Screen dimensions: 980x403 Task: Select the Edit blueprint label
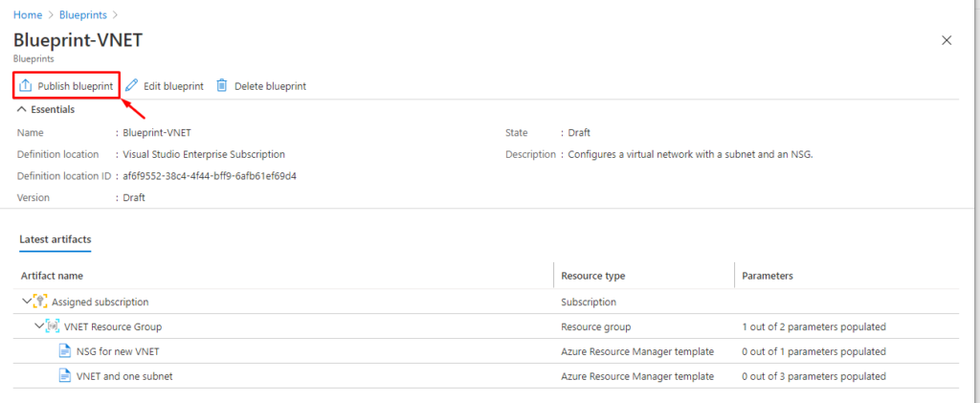[x=174, y=86]
